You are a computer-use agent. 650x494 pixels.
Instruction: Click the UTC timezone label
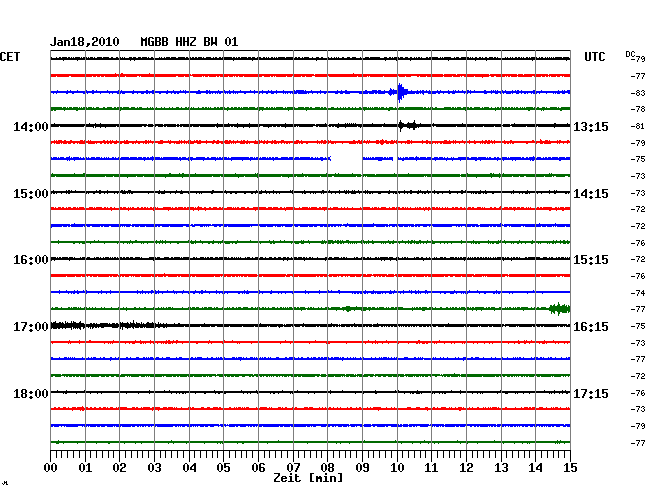tap(594, 57)
